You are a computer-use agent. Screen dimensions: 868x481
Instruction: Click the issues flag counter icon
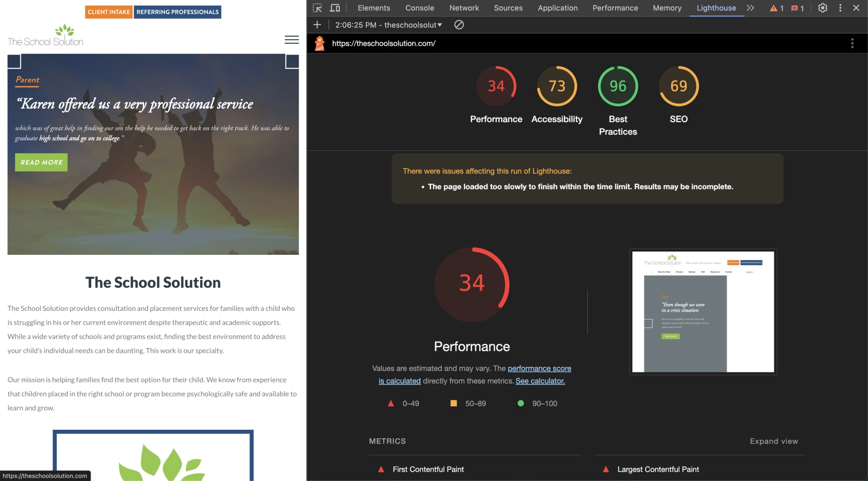click(795, 8)
